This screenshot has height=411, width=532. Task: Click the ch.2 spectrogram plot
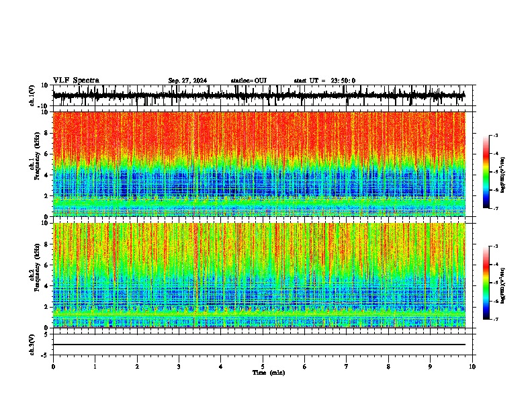click(x=259, y=275)
